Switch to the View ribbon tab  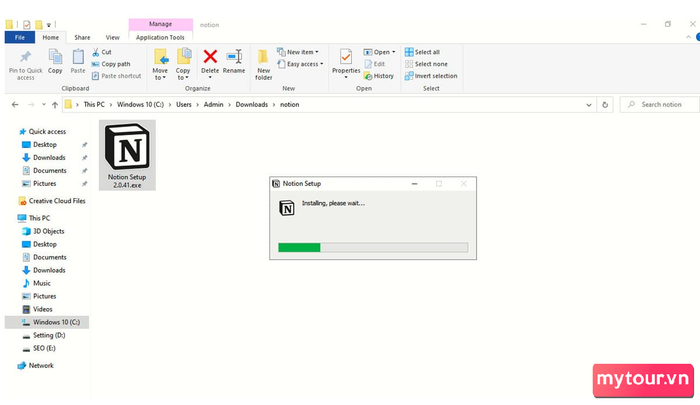coord(112,38)
